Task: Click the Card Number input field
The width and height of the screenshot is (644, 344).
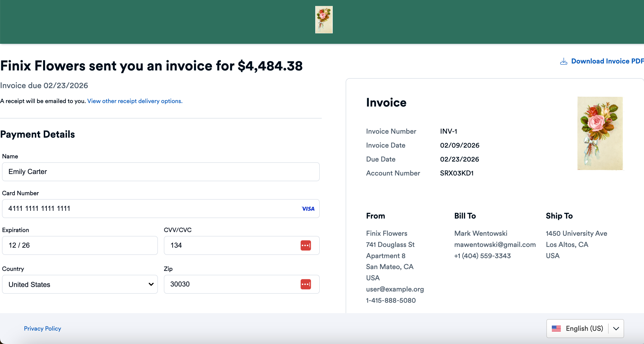Action: (125, 209)
